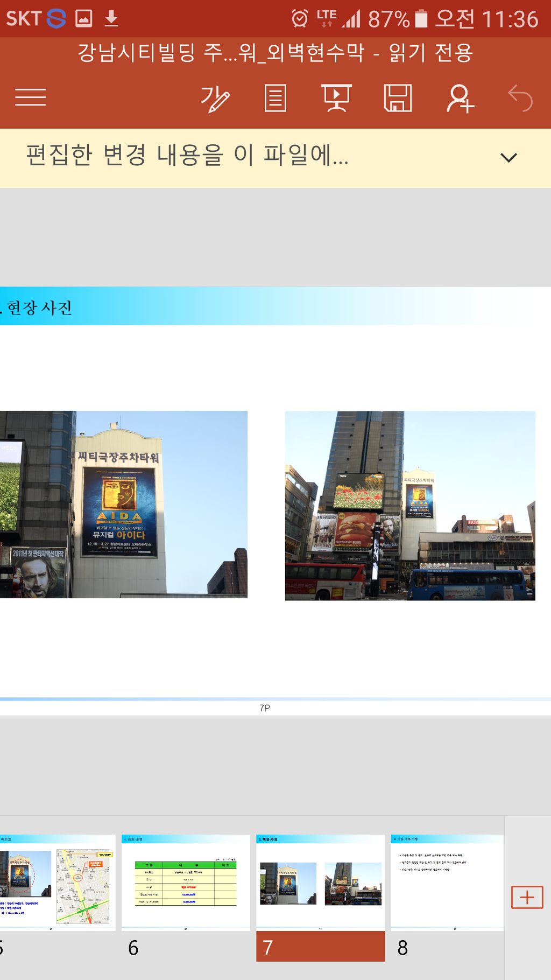Open slide 8 thumbnail
The width and height of the screenshot is (551, 980).
(x=447, y=882)
